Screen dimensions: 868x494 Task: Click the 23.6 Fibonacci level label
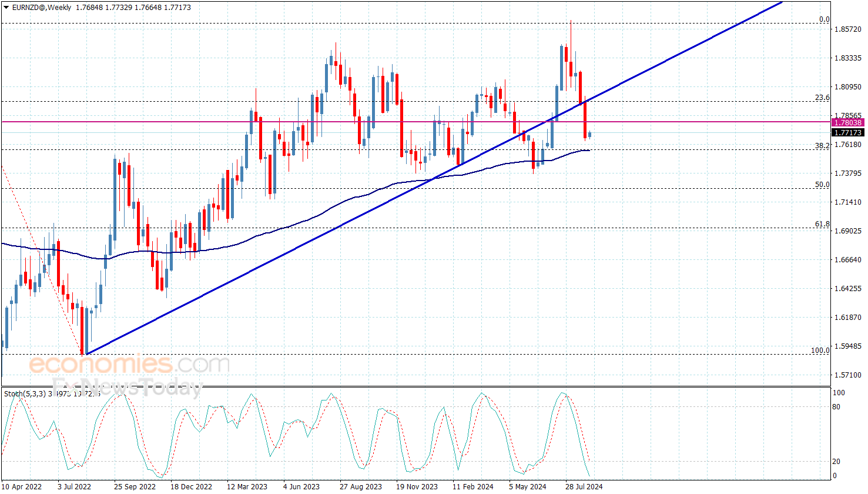pos(822,98)
